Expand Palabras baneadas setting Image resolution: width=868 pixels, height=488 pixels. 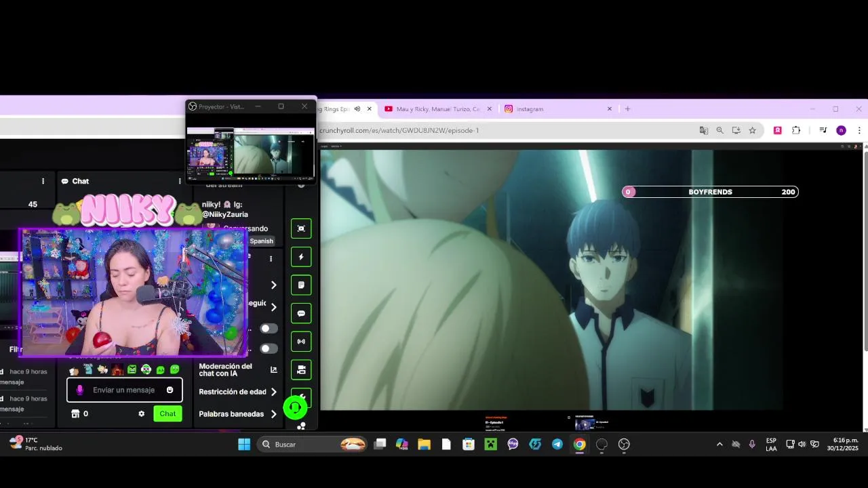(274, 414)
